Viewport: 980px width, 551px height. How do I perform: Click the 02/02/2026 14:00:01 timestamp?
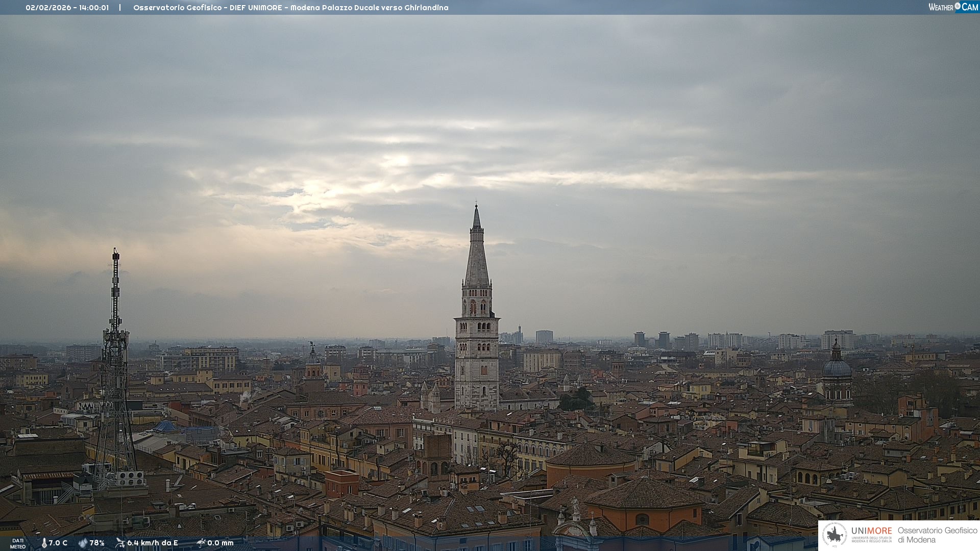click(67, 8)
